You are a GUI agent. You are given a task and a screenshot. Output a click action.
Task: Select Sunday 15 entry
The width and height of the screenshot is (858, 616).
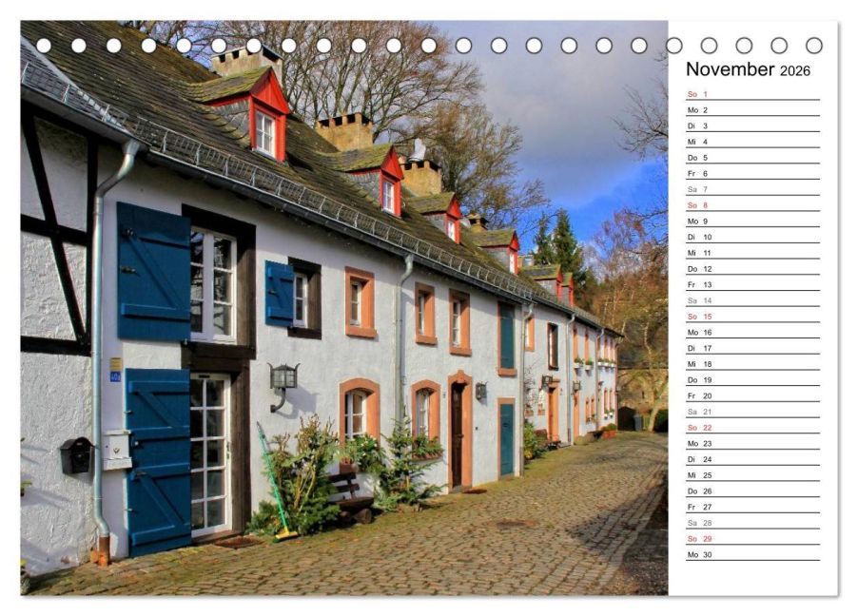(753, 317)
